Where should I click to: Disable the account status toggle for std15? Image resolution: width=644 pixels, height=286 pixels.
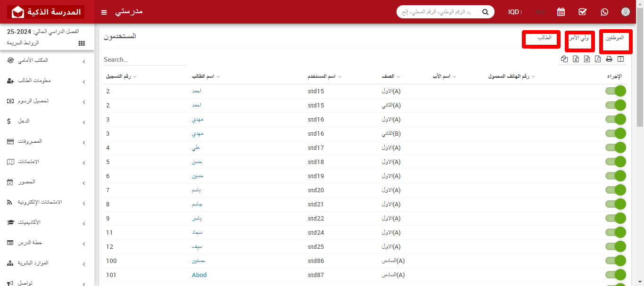(x=616, y=91)
